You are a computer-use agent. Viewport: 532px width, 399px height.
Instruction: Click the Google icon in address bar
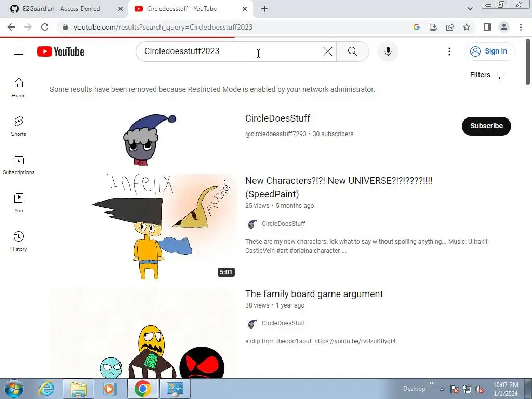click(x=417, y=27)
